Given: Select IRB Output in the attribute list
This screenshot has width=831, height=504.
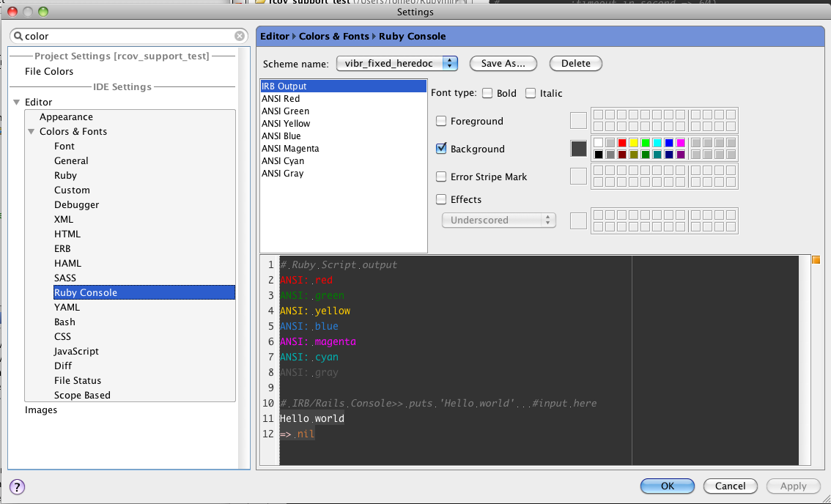Looking at the screenshot, I should tap(344, 86).
